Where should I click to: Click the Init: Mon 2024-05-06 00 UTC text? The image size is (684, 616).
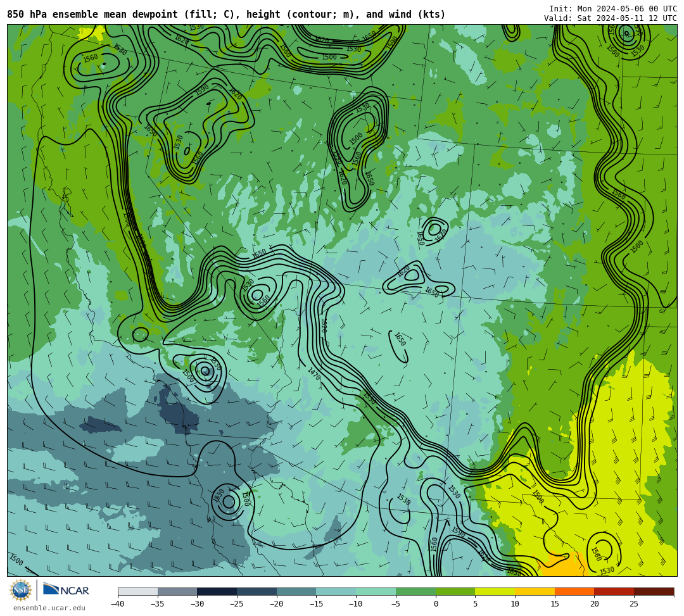click(612, 9)
